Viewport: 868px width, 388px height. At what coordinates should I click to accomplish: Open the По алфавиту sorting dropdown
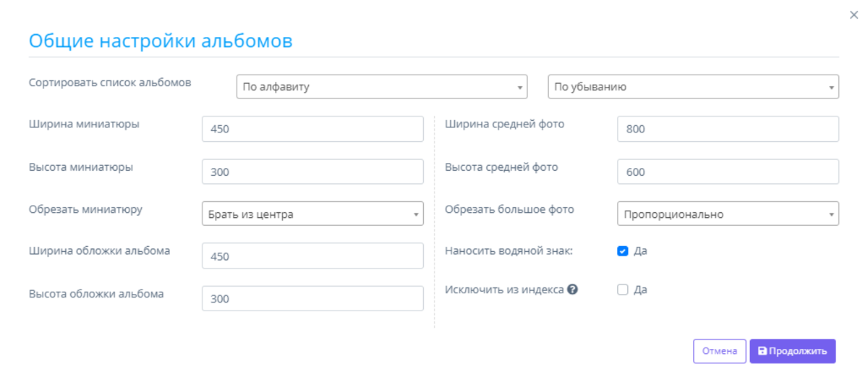[382, 87]
